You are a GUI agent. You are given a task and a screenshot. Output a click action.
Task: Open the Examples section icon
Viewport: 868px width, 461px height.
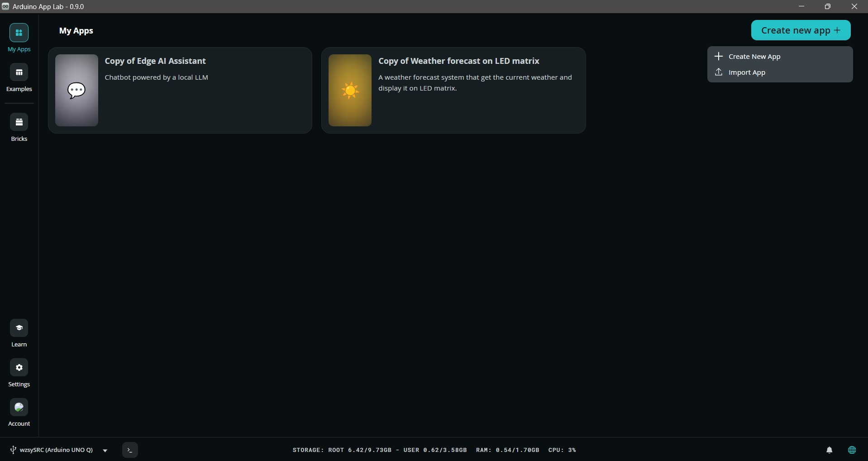click(x=19, y=72)
